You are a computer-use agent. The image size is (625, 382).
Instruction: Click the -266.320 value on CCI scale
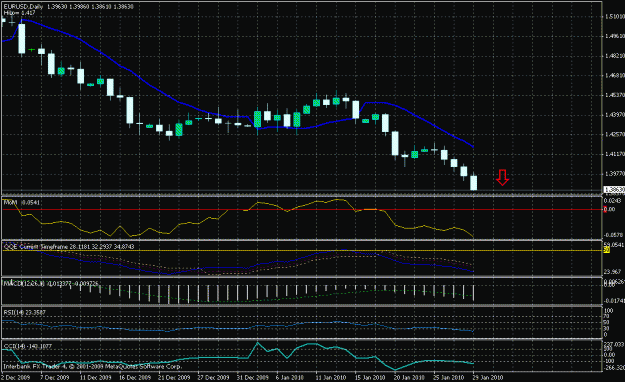pos(614,367)
